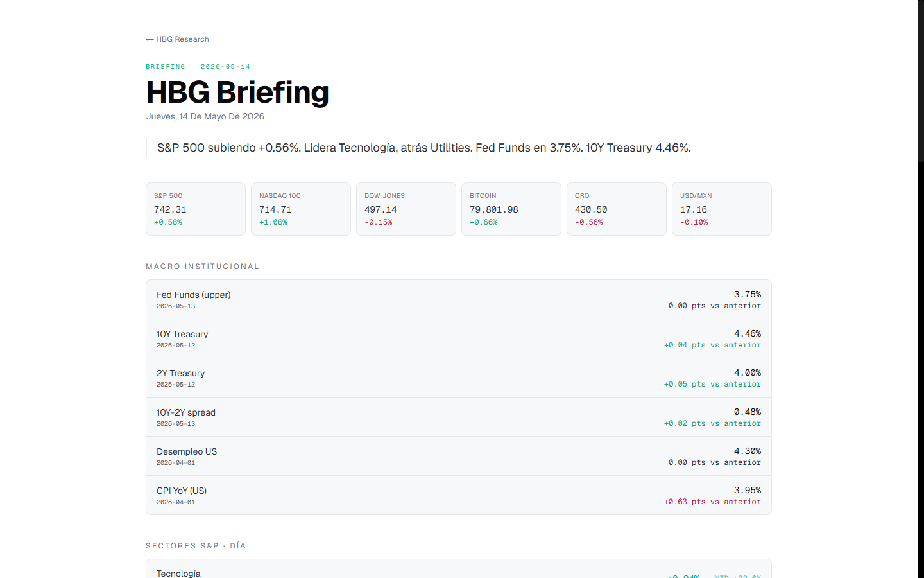Click the 2026-04-01 date under CPI YoY

pos(176,502)
